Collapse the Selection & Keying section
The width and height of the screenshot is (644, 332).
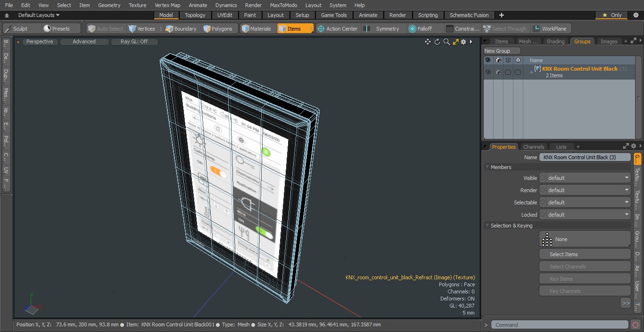pos(487,226)
